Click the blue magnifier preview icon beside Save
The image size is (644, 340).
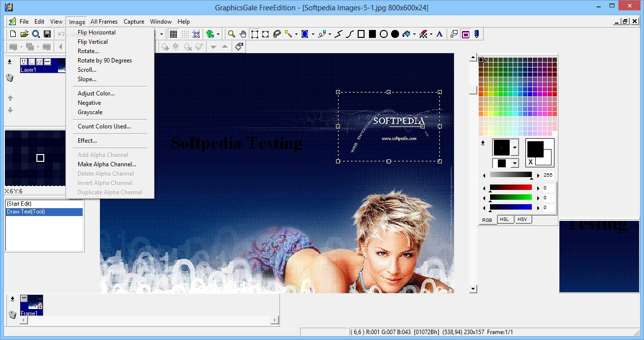[x=36, y=34]
